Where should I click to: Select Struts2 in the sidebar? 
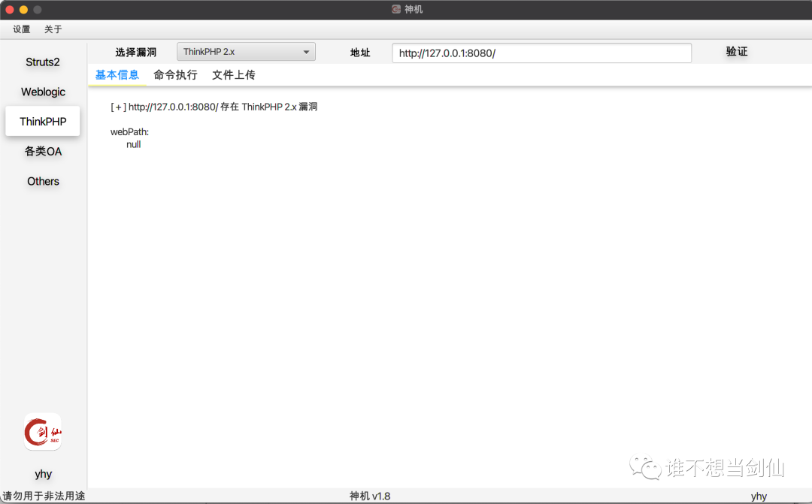click(42, 62)
